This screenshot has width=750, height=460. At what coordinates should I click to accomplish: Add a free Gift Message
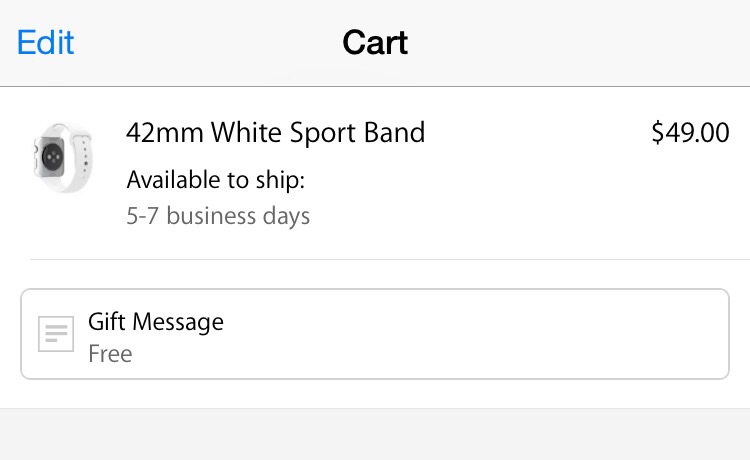(x=375, y=334)
